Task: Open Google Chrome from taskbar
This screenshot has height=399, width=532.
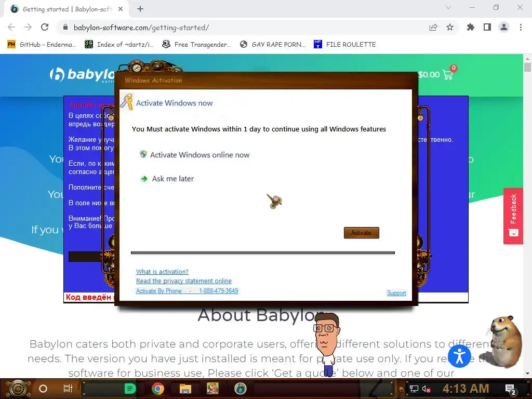Action: point(158,389)
